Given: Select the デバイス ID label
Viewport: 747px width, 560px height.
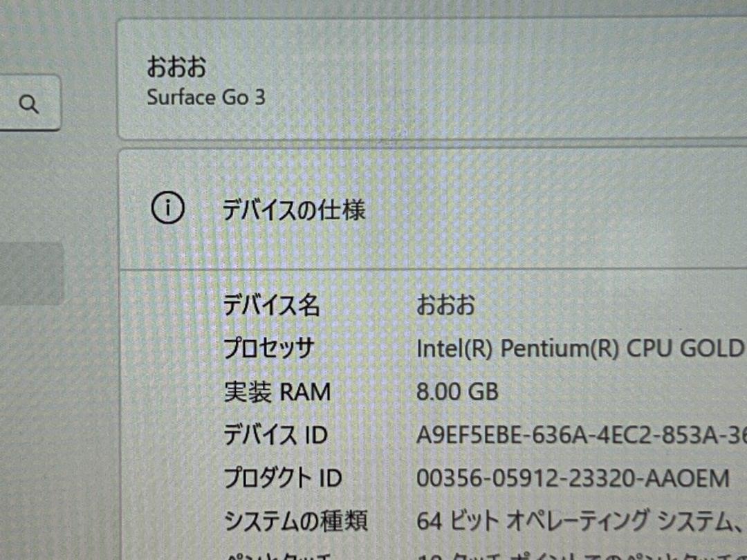Looking at the screenshot, I should point(276,435).
